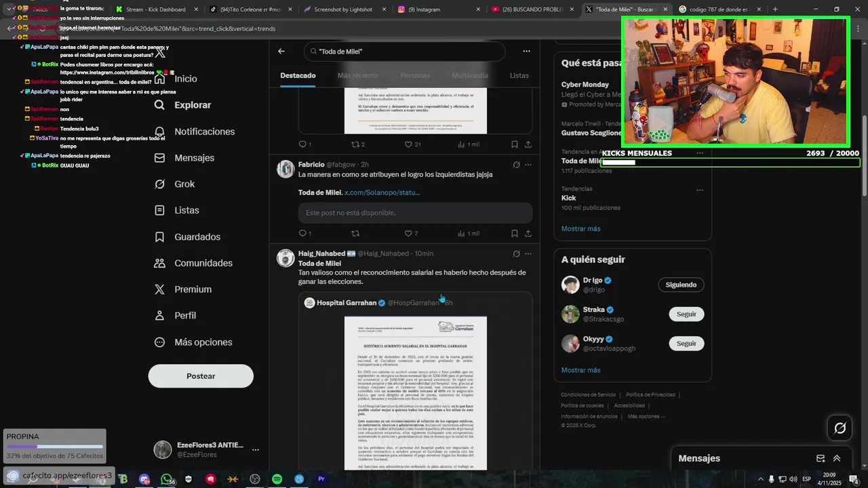Open Spotify from the taskbar

coord(277,479)
